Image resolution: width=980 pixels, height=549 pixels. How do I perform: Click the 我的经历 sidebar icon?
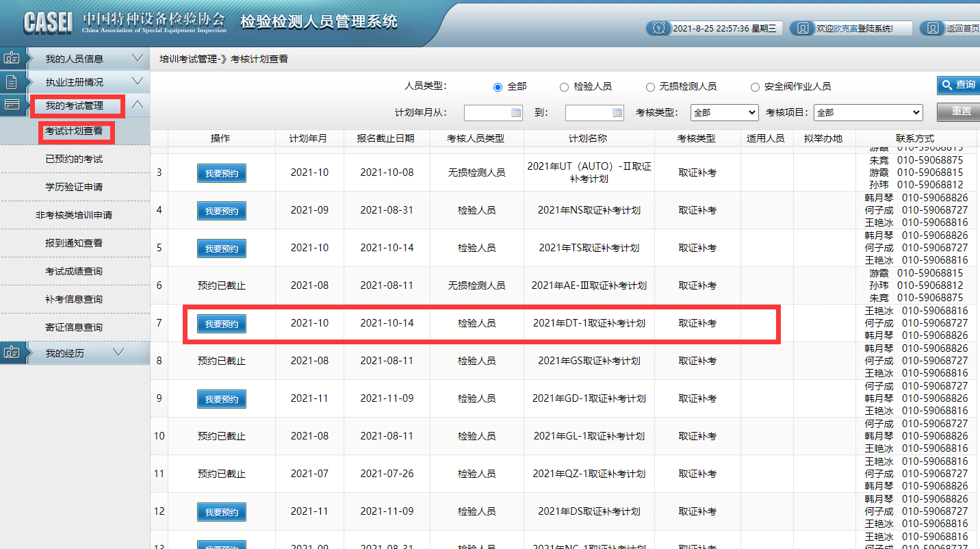click(x=12, y=353)
